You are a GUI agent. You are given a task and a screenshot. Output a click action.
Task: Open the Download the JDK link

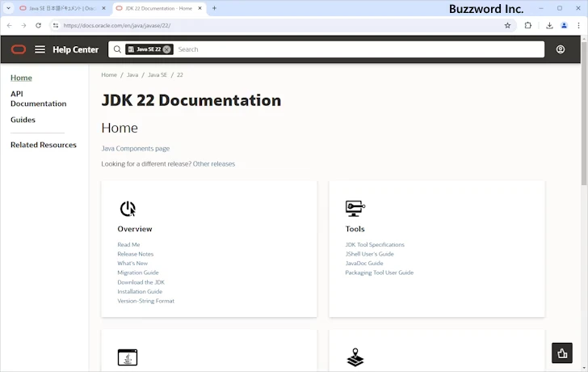pos(141,282)
